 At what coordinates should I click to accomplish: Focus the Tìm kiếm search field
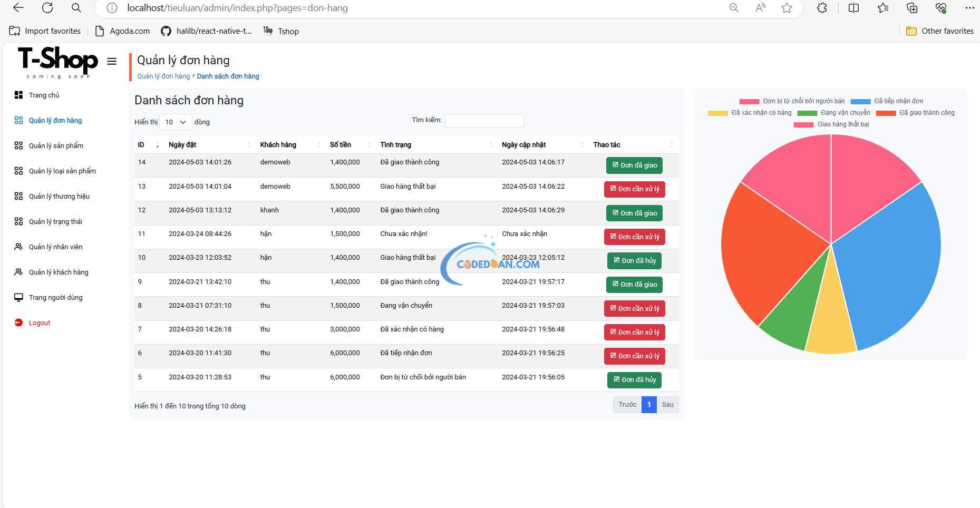(484, 121)
